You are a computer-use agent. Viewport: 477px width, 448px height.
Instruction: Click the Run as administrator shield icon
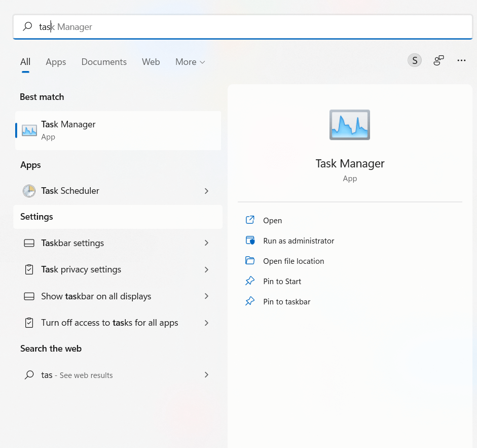(250, 240)
